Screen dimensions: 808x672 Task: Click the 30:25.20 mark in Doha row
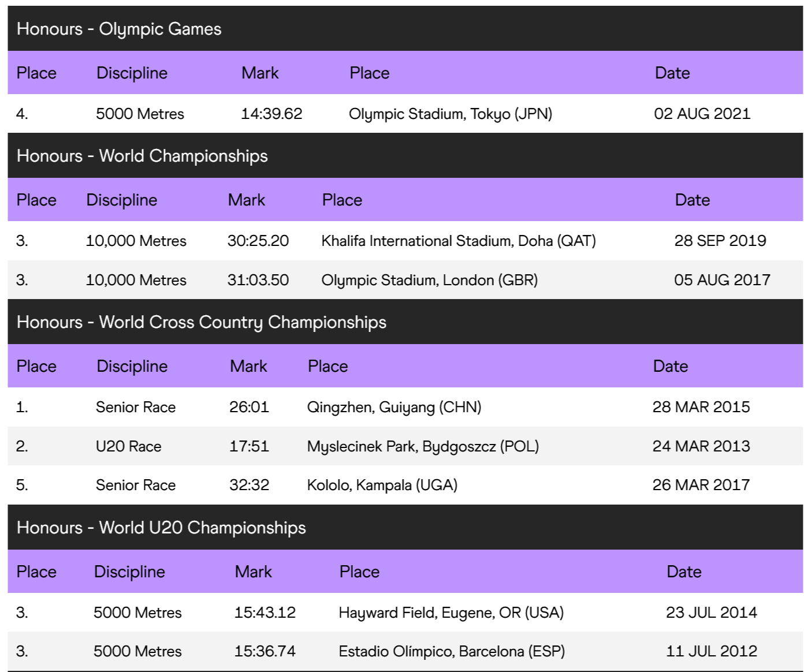[258, 241]
